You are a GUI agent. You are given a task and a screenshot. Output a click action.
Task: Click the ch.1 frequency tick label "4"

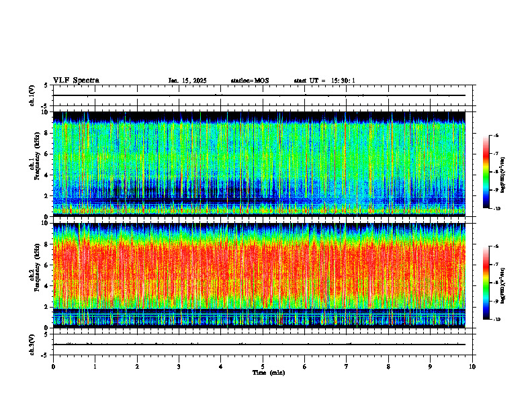coord(47,175)
